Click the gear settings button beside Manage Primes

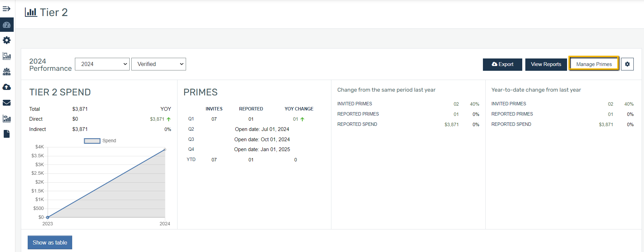pyautogui.click(x=627, y=64)
